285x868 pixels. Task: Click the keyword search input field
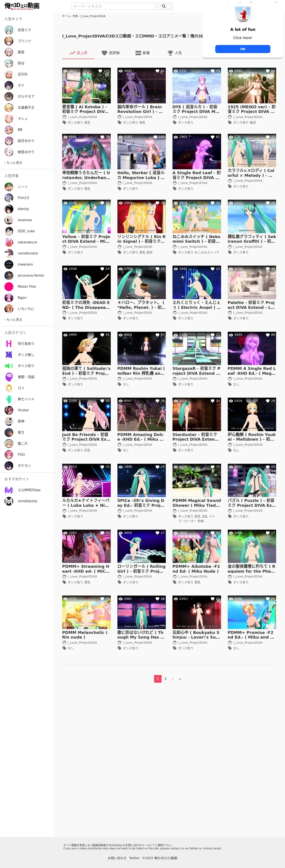(x=113, y=6)
